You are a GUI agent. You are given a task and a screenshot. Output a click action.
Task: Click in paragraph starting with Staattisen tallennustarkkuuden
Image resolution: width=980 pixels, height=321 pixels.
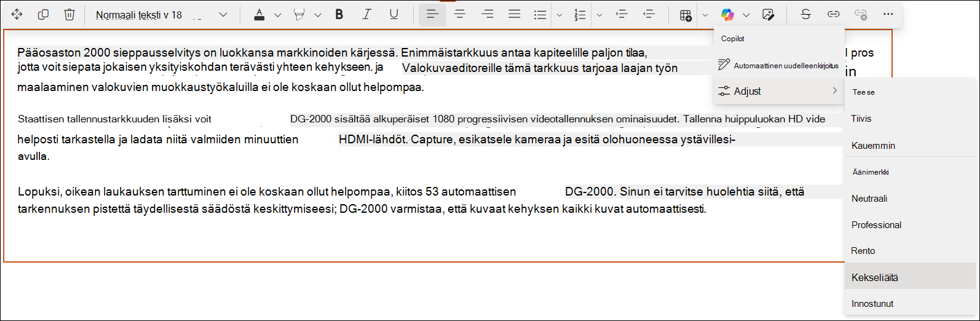pos(421,137)
